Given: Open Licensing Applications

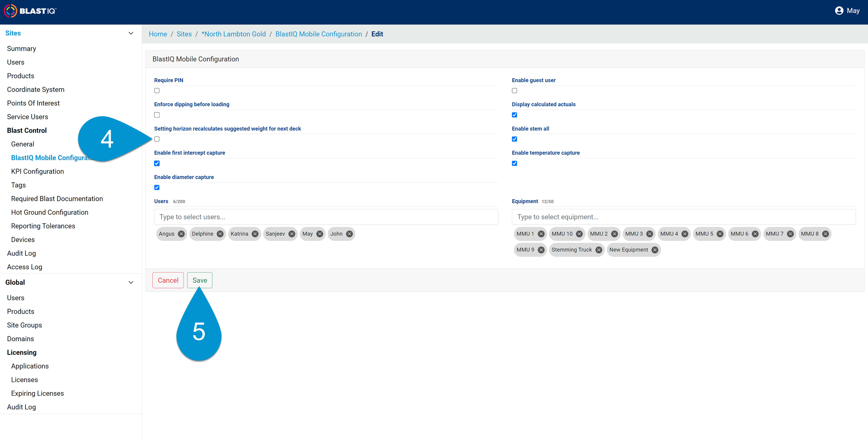Looking at the screenshot, I should pos(30,366).
